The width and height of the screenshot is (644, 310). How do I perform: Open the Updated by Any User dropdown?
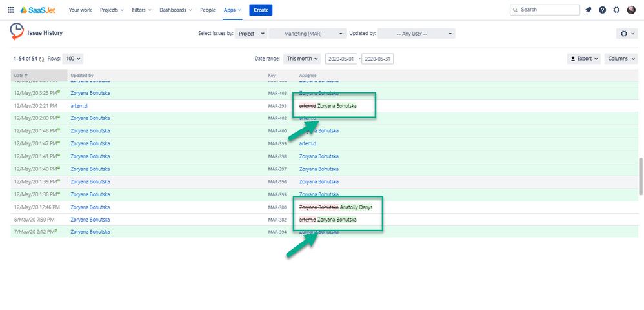click(x=416, y=34)
